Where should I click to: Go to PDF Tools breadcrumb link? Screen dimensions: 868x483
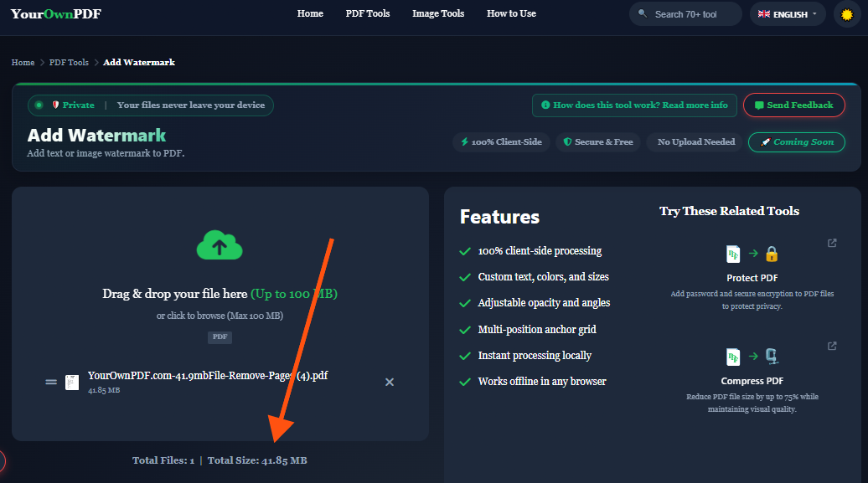point(69,63)
